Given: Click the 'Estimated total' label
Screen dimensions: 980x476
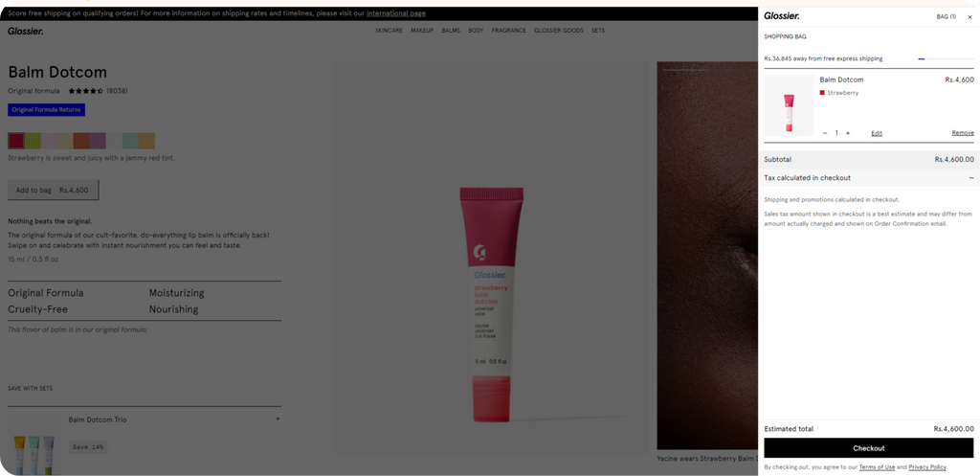Looking at the screenshot, I should (x=789, y=429).
